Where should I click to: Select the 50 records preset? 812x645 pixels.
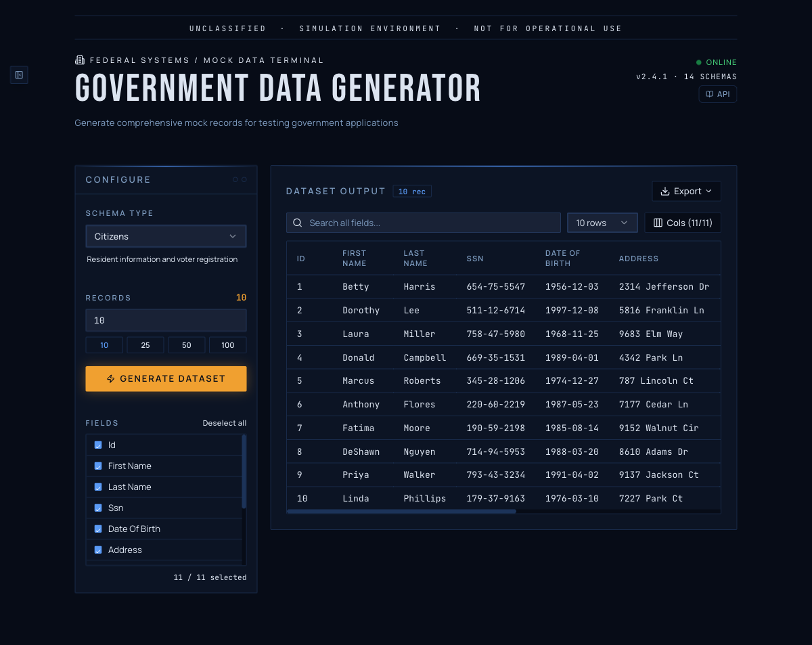click(x=187, y=345)
